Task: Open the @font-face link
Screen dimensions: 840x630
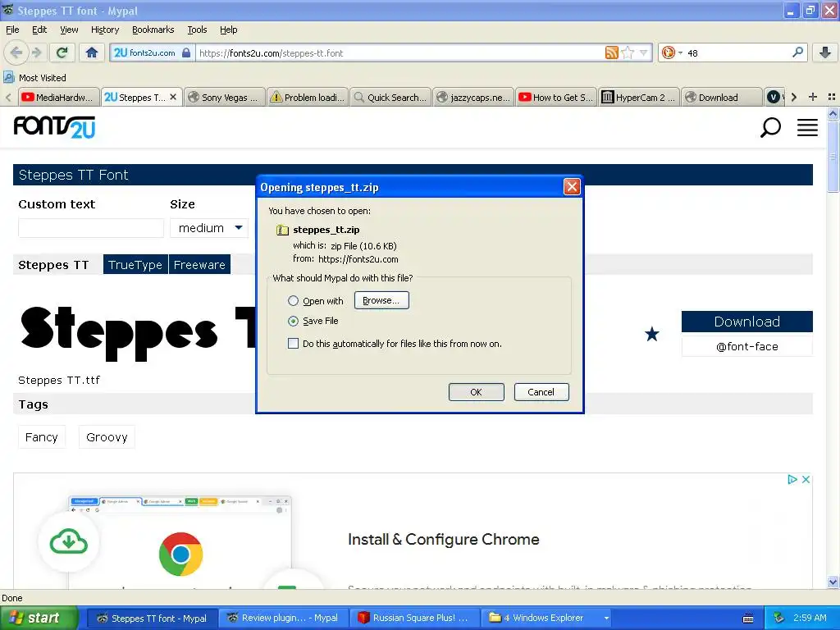Action: (x=746, y=347)
